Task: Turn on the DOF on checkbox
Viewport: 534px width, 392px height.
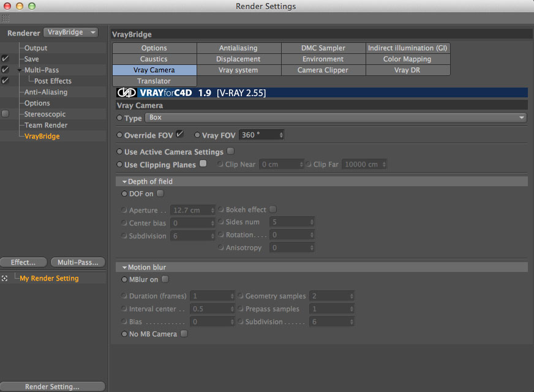Action: pos(160,193)
